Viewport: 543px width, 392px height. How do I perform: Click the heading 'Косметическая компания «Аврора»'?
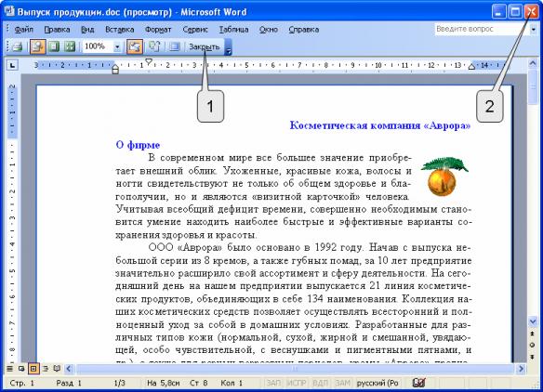(380, 125)
